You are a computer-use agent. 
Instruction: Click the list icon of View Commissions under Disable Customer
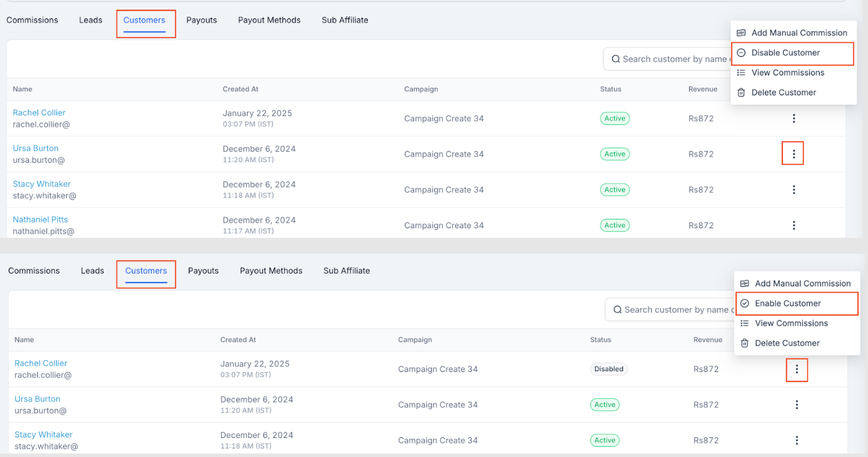point(741,73)
